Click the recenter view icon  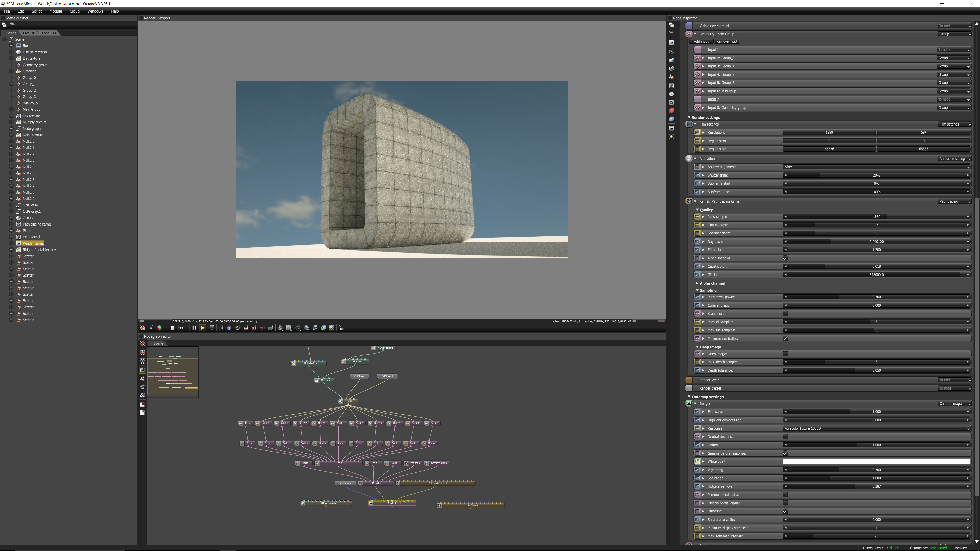142,328
